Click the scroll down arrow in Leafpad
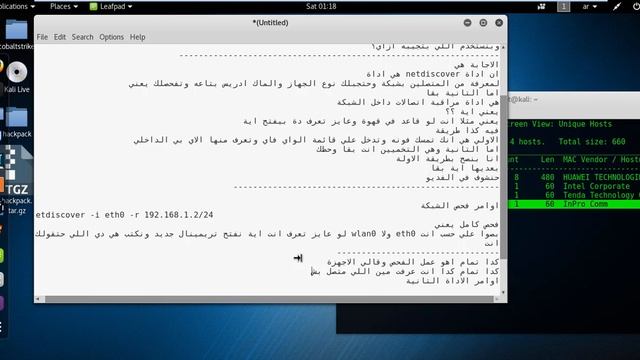640x360 pixels. (504, 292)
